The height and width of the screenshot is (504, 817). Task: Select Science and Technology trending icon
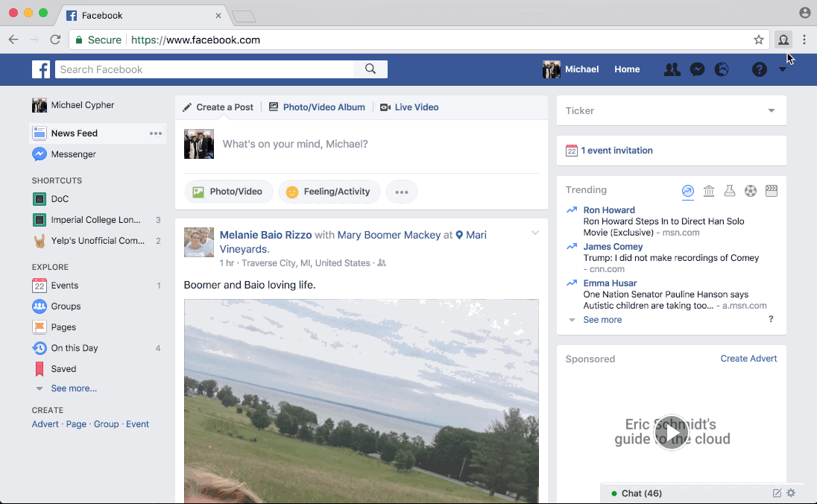[730, 191]
